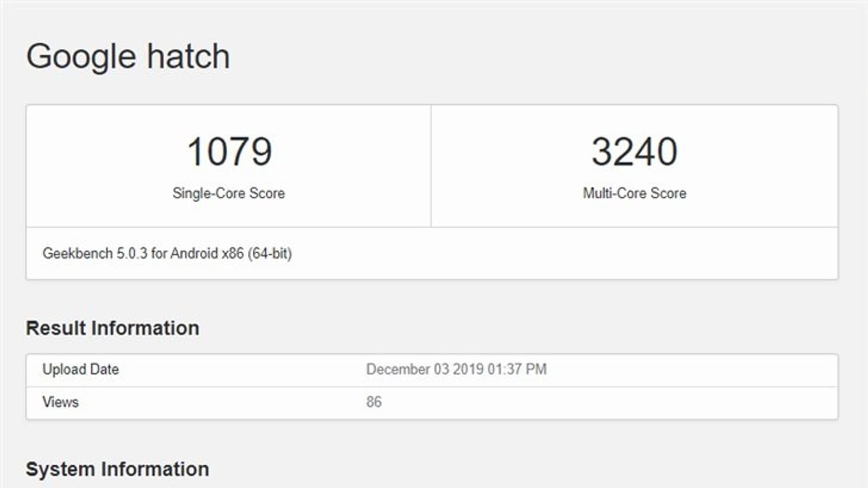868x488 pixels.
Task: Click the "December 03" upload date text
Action: (x=407, y=369)
